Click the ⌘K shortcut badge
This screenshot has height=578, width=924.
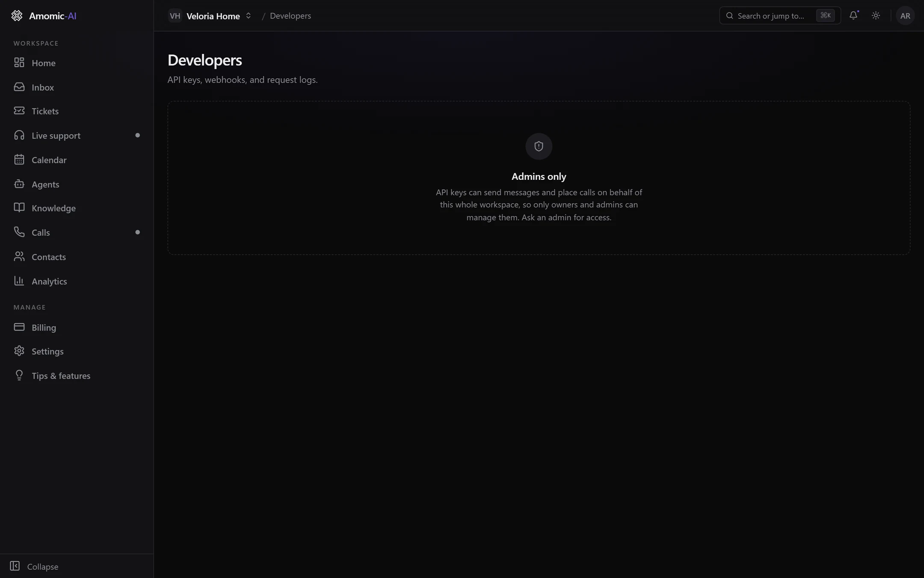(825, 15)
